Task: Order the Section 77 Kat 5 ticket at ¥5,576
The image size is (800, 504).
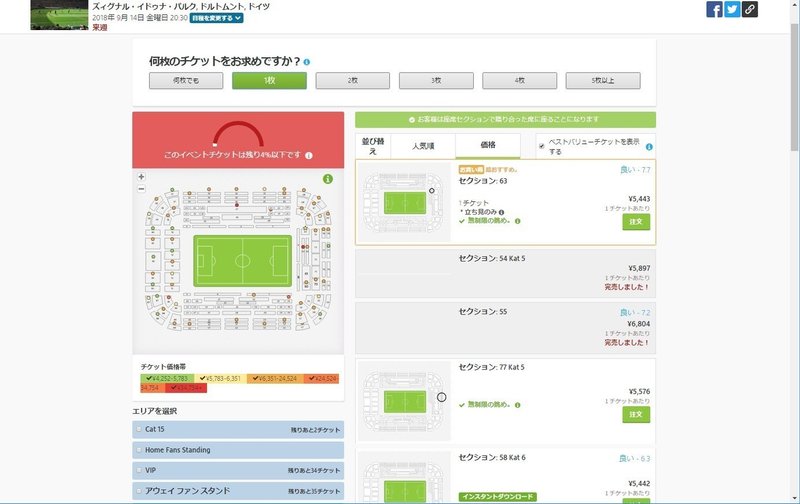Action: pyautogui.click(x=636, y=415)
